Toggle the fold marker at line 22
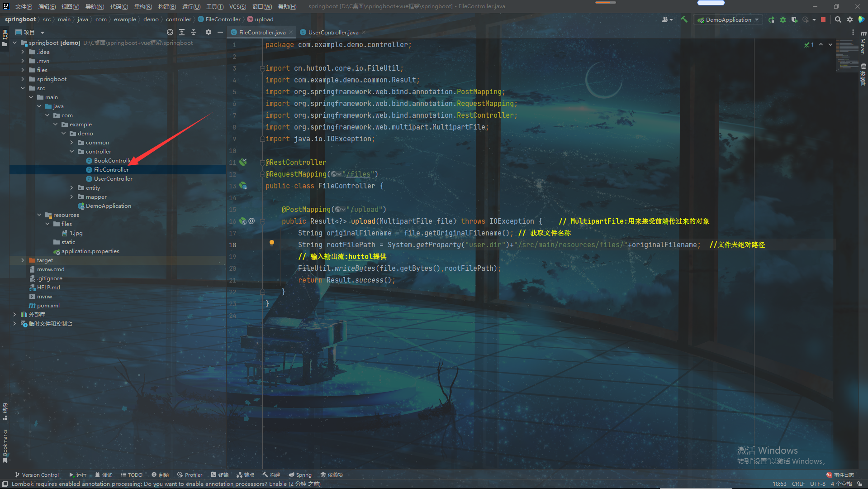The width and height of the screenshot is (868, 489). (262, 292)
